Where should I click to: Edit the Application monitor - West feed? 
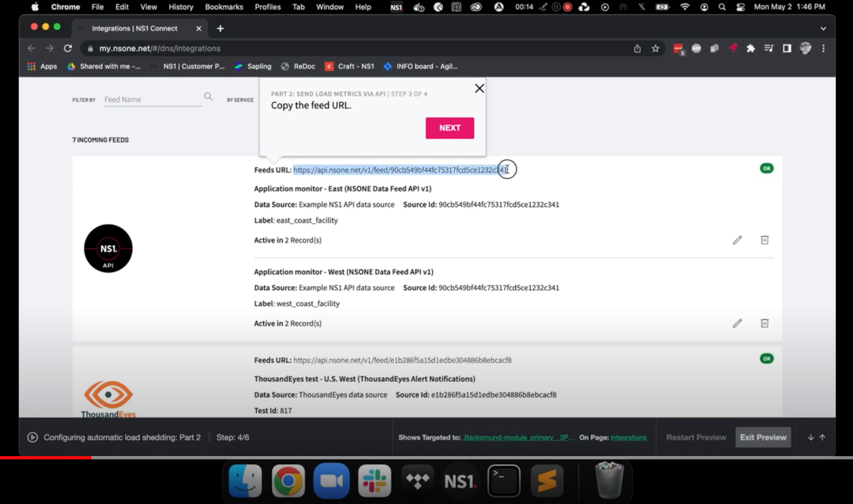pos(737,323)
